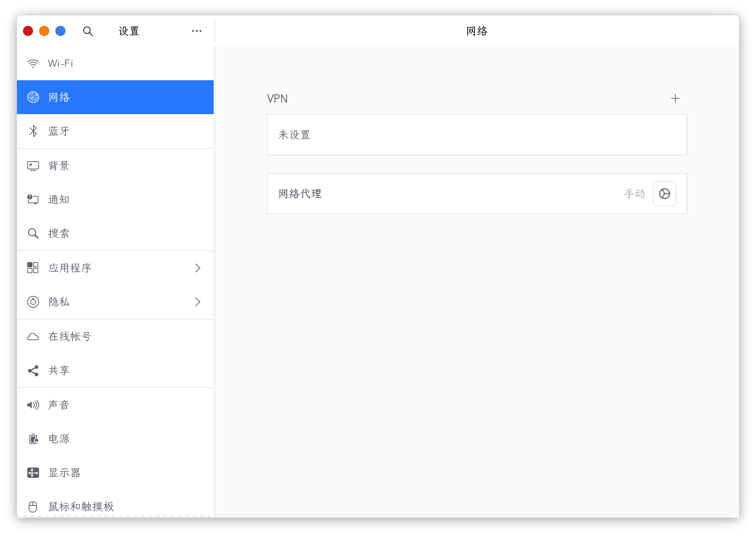Open Mouse & Touchpad (鼠标和触摸板) panel
Image resolution: width=756 pixels, height=536 pixels.
(81, 507)
